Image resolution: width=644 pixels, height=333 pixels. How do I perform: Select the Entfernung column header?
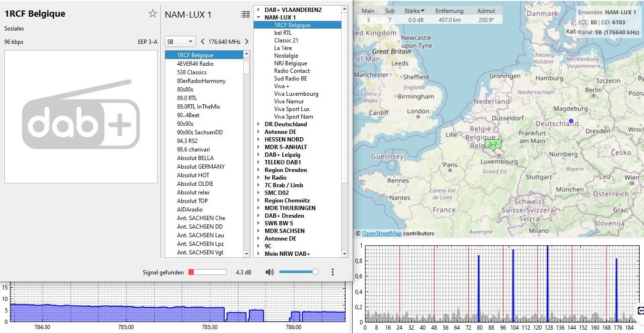[x=449, y=11]
